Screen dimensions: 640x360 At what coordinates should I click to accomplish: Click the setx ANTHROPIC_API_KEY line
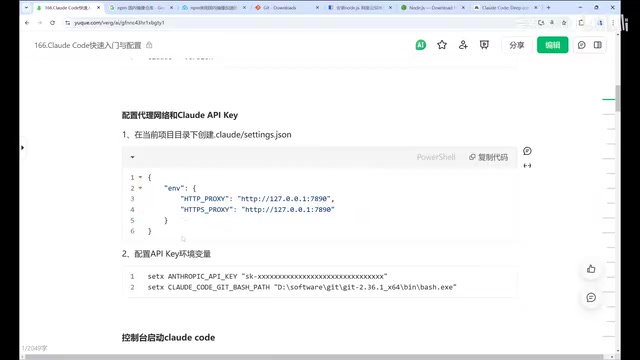267,276
